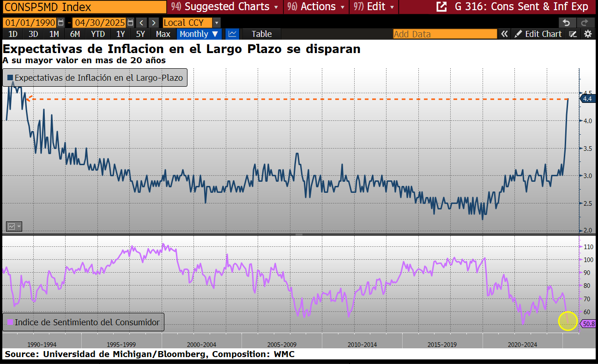The image size is (598, 364).
Task: Click the Edit Chart button
Action: 538,34
